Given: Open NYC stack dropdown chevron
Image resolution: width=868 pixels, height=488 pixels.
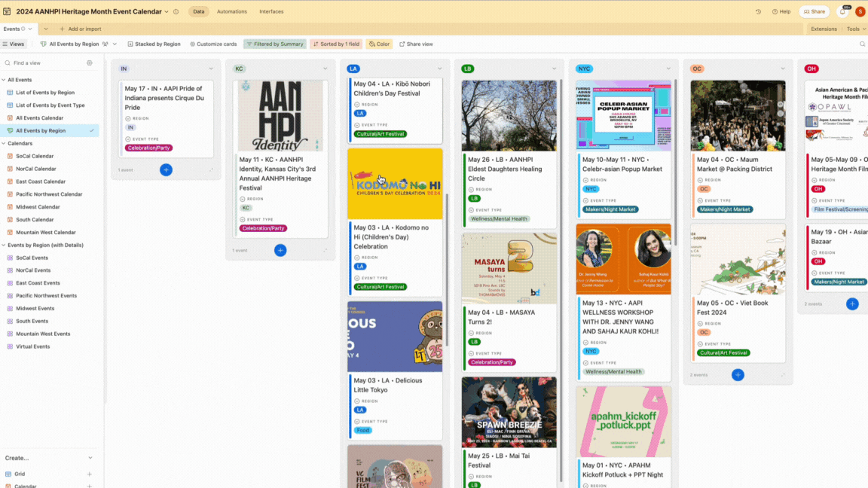Looking at the screenshot, I should tap(669, 69).
